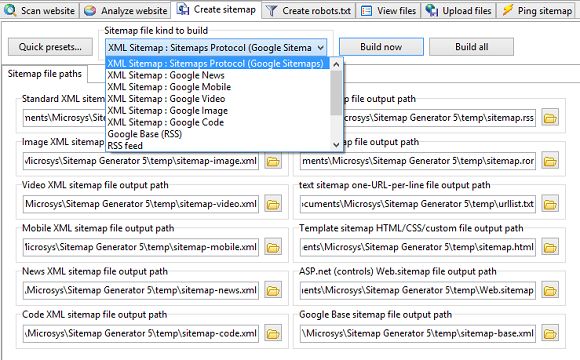Click the dropdown list scroll up arrow

[x=336, y=64]
